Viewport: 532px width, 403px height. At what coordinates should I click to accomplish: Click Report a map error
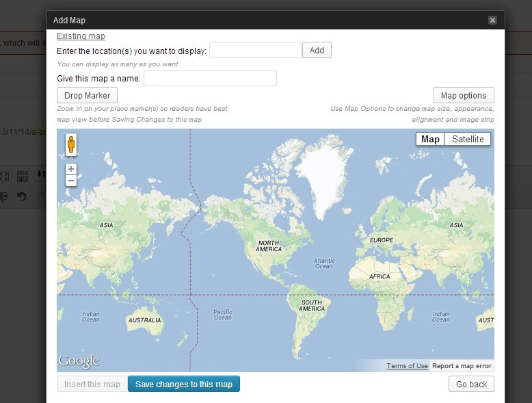point(462,365)
